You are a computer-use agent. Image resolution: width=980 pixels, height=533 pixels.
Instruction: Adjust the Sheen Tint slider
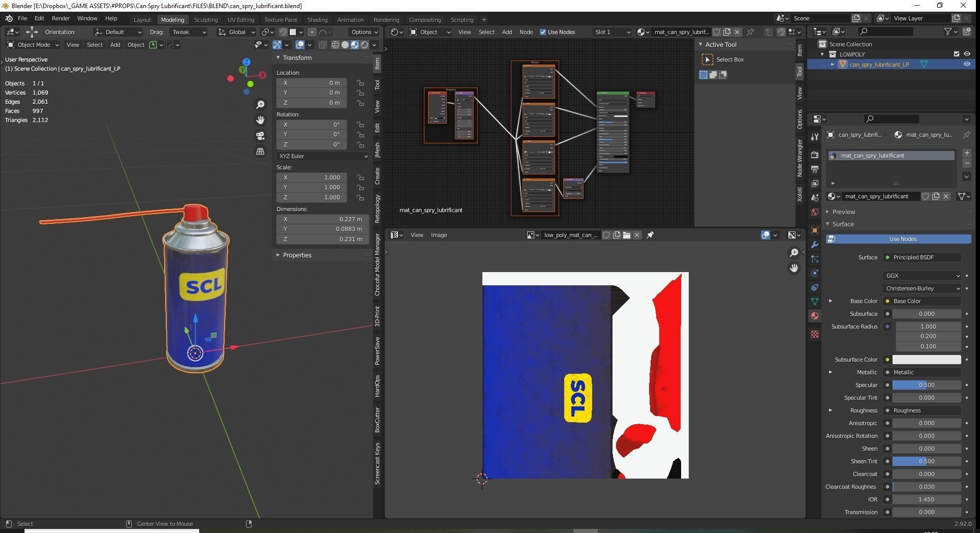(x=927, y=461)
